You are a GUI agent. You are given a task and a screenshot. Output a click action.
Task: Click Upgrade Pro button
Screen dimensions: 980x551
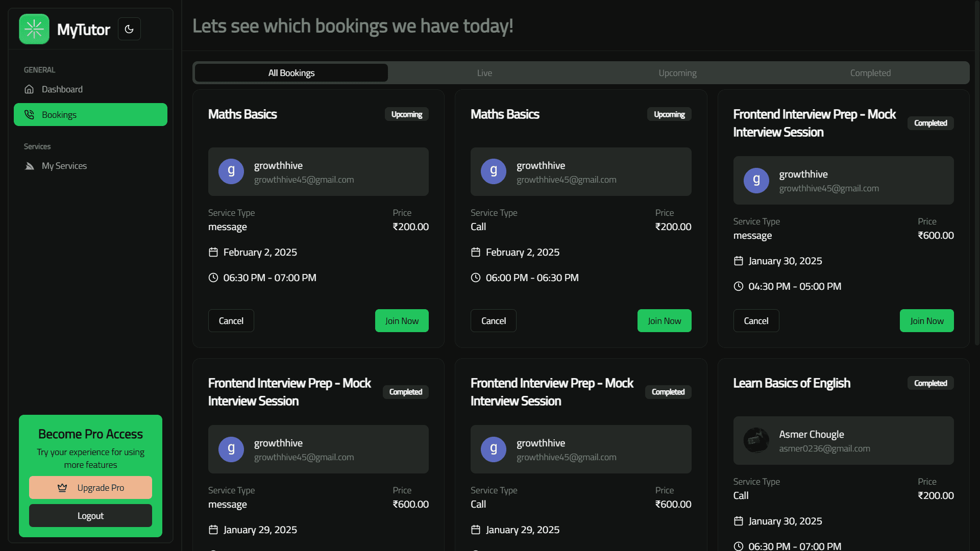point(90,488)
